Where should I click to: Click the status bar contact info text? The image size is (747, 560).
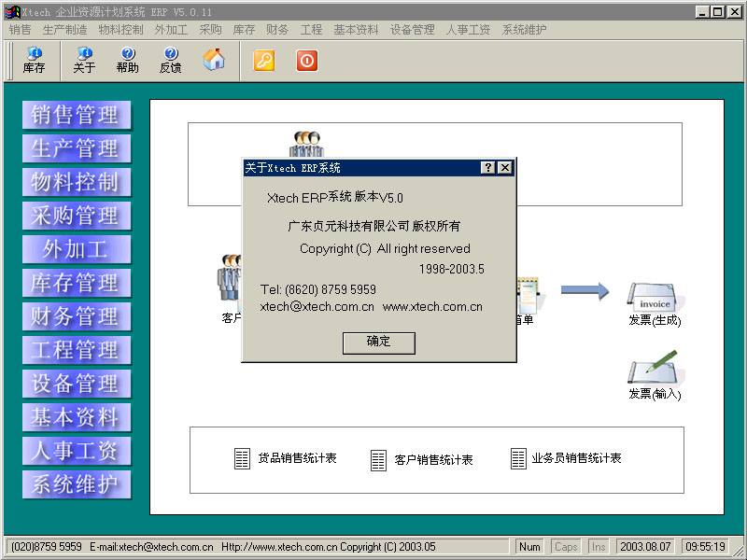pos(223,547)
